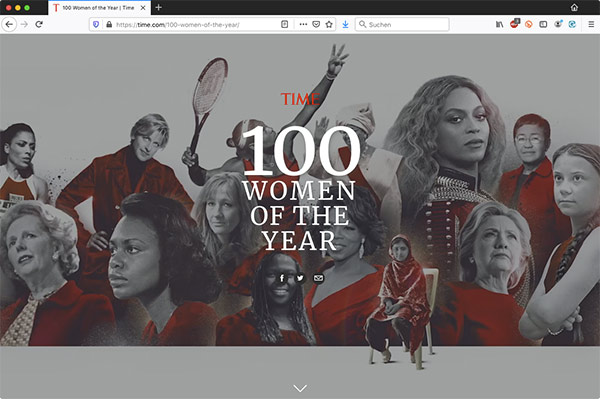Open the library icon
Viewport: 600px width, 399px height.
[x=499, y=24]
